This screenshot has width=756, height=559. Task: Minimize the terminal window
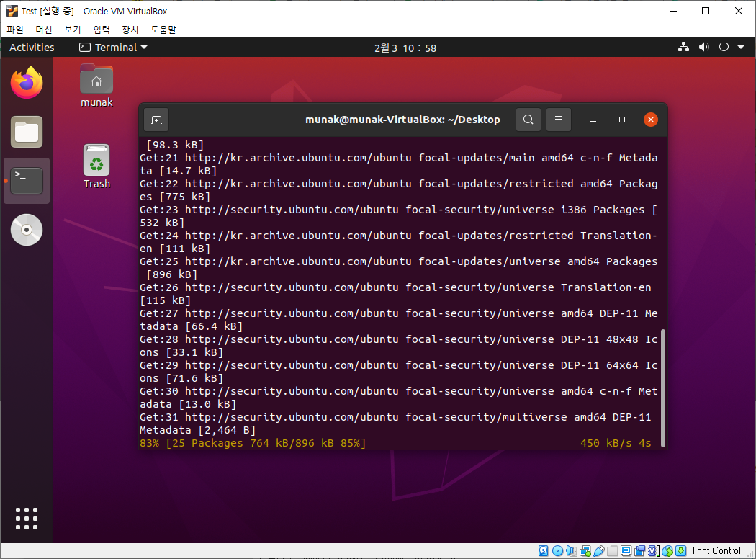tap(593, 120)
